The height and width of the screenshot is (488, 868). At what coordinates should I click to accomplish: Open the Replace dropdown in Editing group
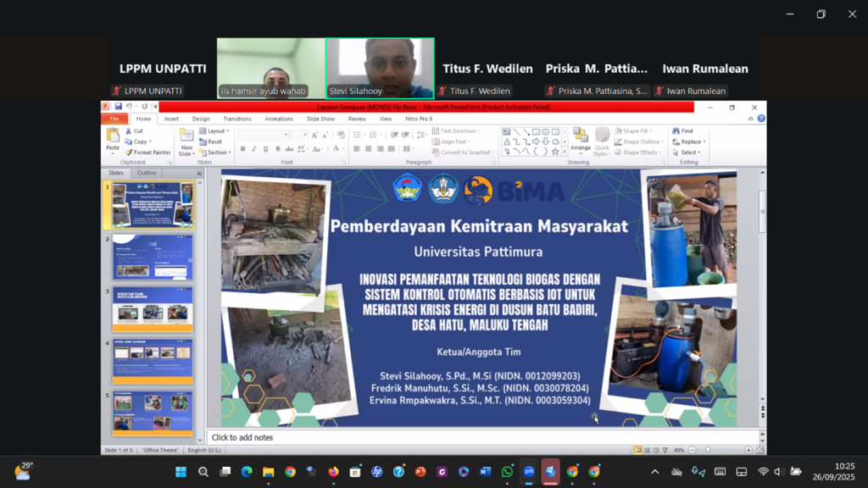[x=690, y=141]
